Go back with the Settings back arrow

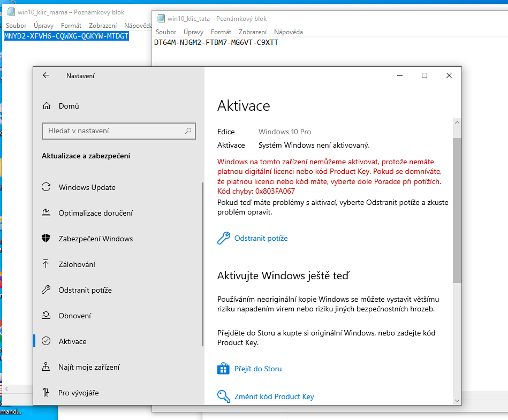pos(46,75)
